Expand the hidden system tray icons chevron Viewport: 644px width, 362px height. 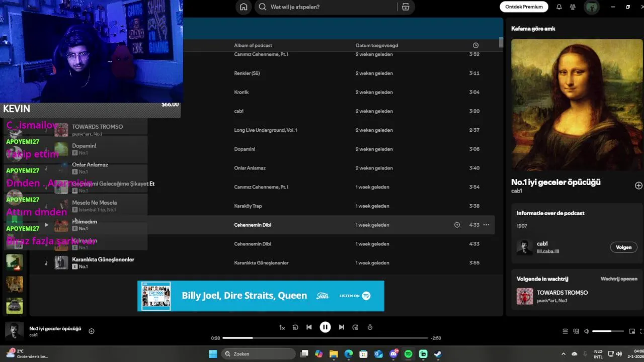point(563,354)
